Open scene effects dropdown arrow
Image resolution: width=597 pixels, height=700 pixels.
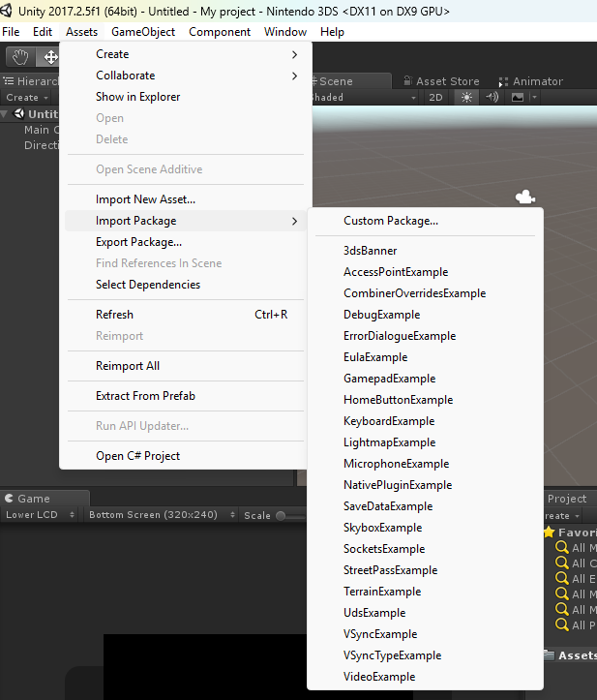pyautogui.click(x=534, y=98)
